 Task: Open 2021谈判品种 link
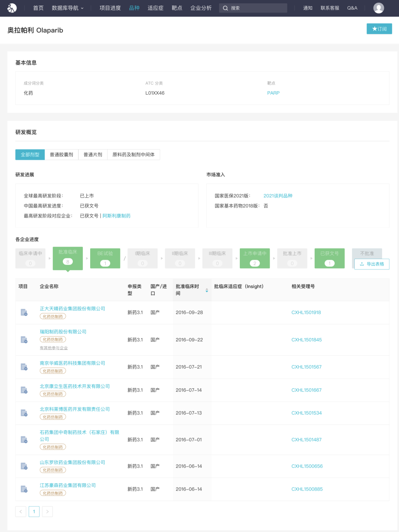pyautogui.click(x=278, y=196)
